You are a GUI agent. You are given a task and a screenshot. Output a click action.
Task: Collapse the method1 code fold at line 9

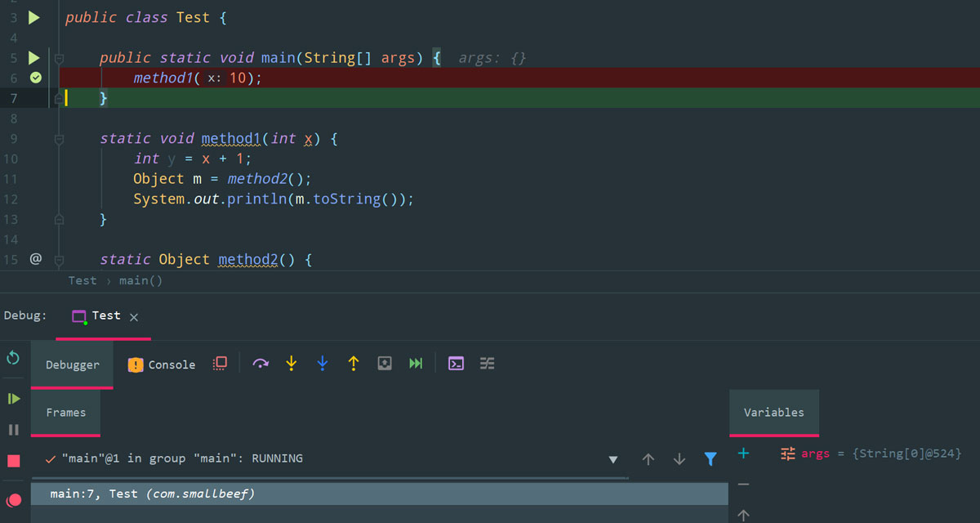[x=59, y=139]
